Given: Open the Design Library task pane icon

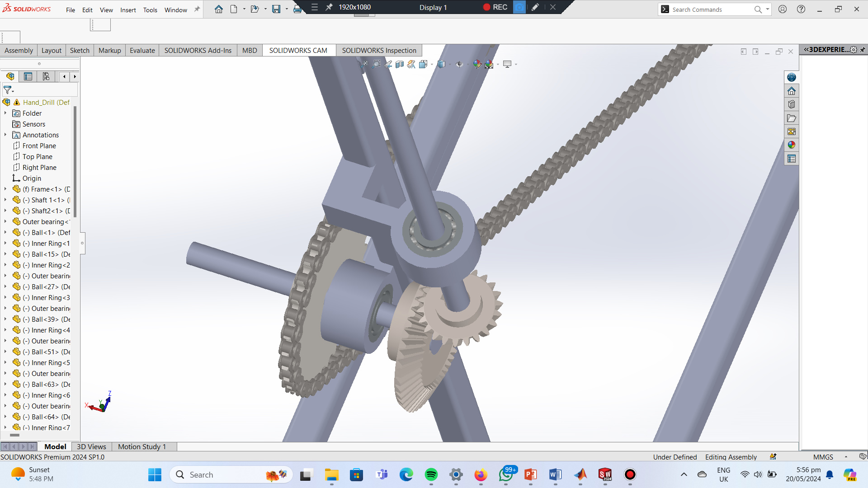Looking at the screenshot, I should [x=791, y=105].
